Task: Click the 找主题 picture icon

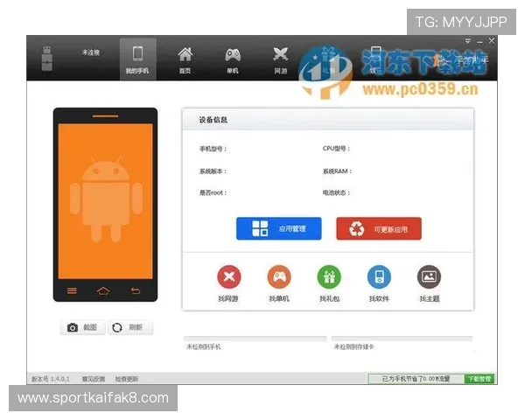Action: click(x=430, y=276)
